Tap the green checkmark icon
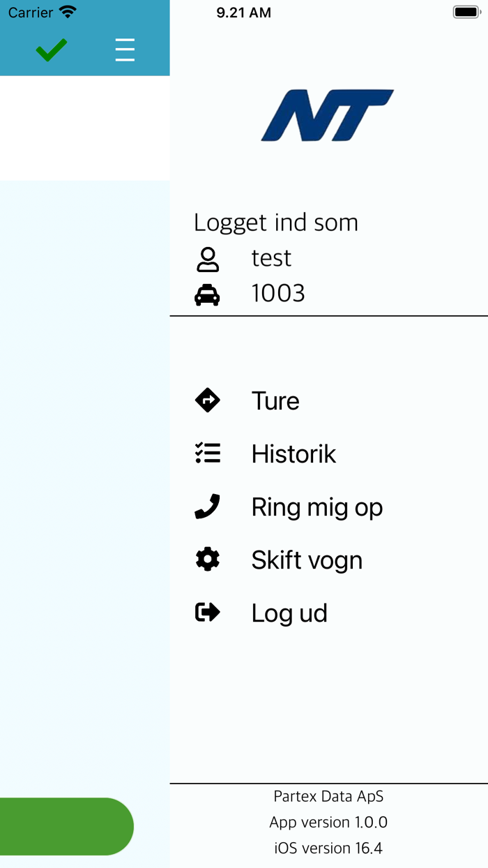This screenshot has height=868, width=488. (52, 50)
